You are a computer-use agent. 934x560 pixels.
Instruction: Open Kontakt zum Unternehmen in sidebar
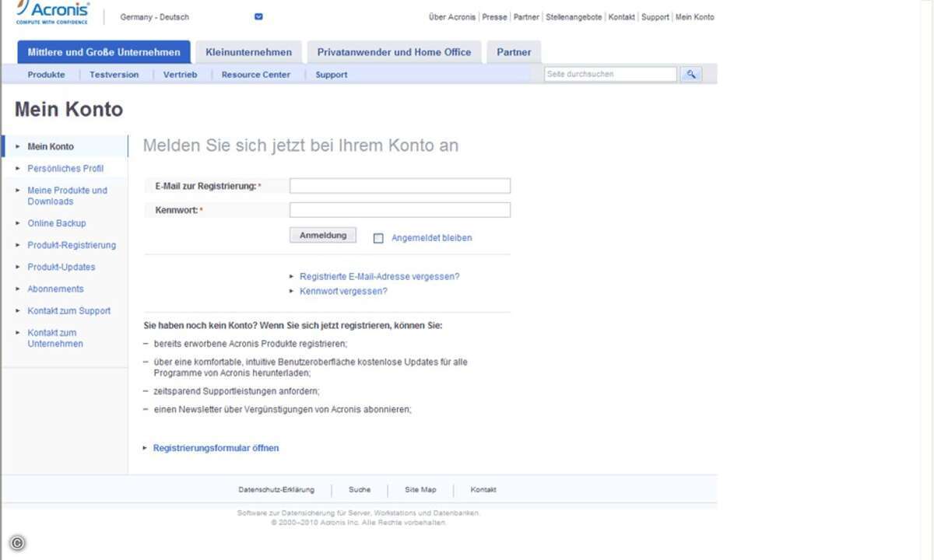pyautogui.click(x=55, y=338)
